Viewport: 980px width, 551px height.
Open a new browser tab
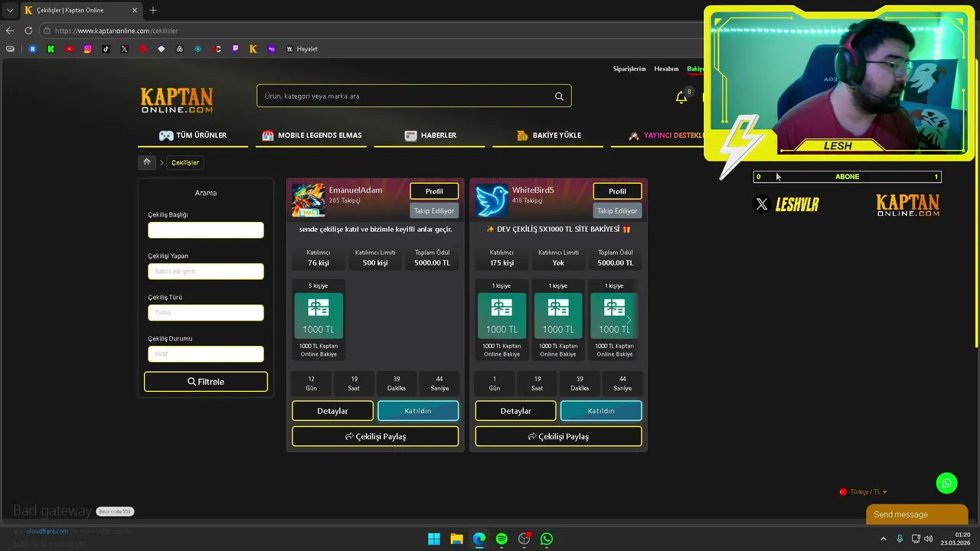pos(153,10)
